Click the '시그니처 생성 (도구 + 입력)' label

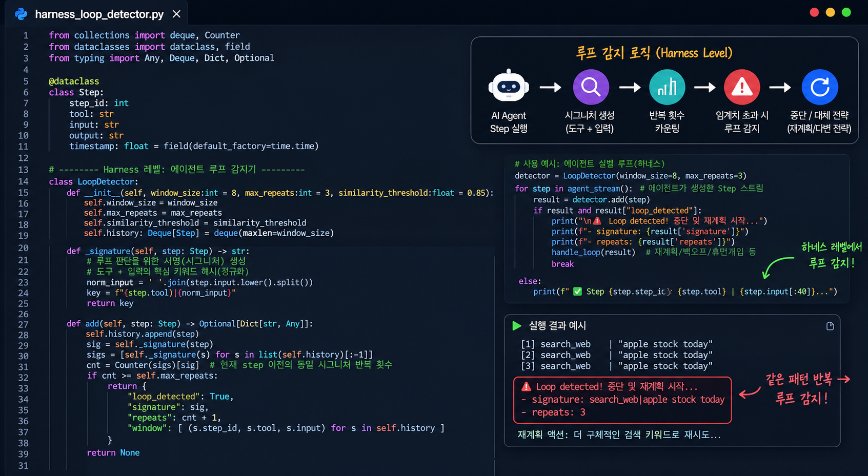click(590, 122)
